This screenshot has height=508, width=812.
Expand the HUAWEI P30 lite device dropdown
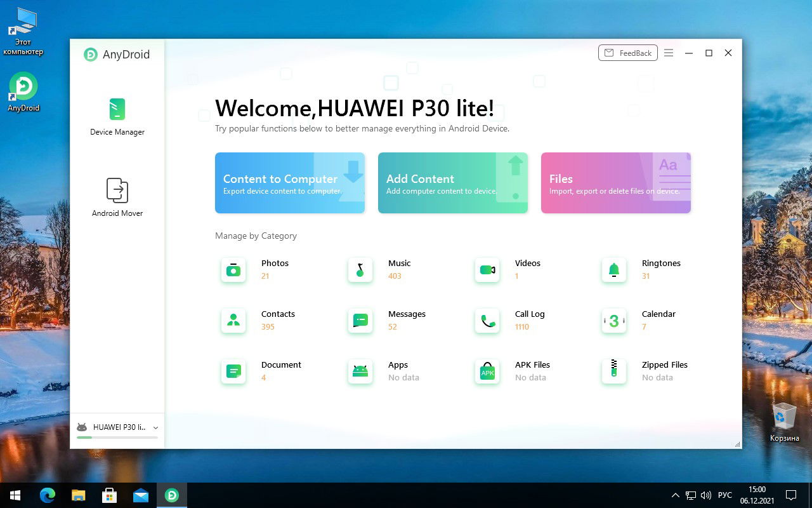(x=156, y=428)
